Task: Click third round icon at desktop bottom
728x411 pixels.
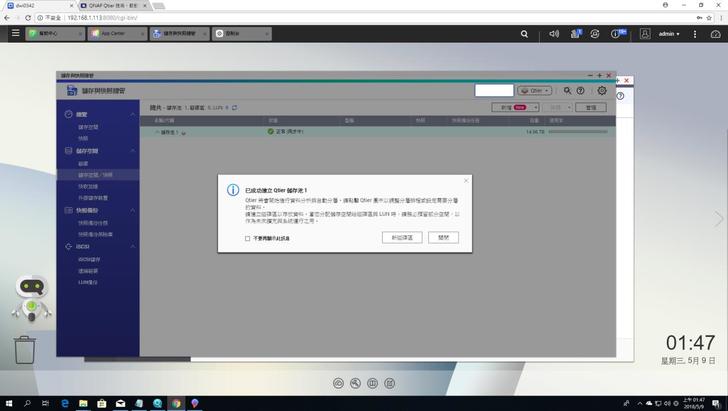Action: point(372,383)
